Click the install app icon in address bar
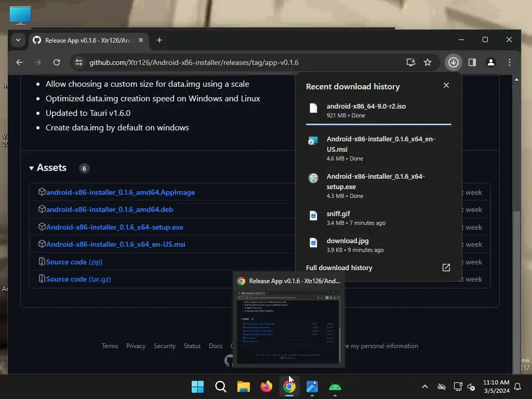532x399 pixels. pos(411,62)
